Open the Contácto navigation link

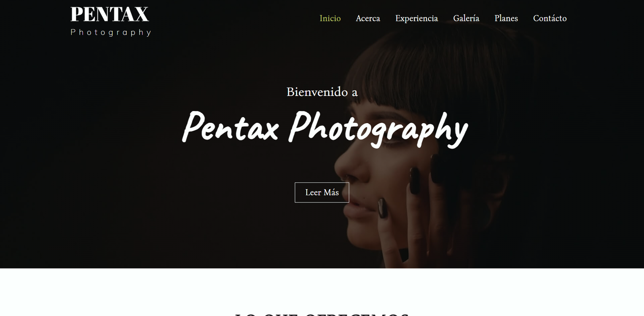click(550, 18)
